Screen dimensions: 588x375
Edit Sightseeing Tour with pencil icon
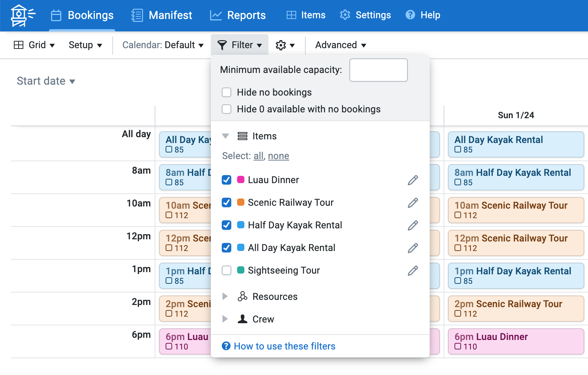click(413, 271)
